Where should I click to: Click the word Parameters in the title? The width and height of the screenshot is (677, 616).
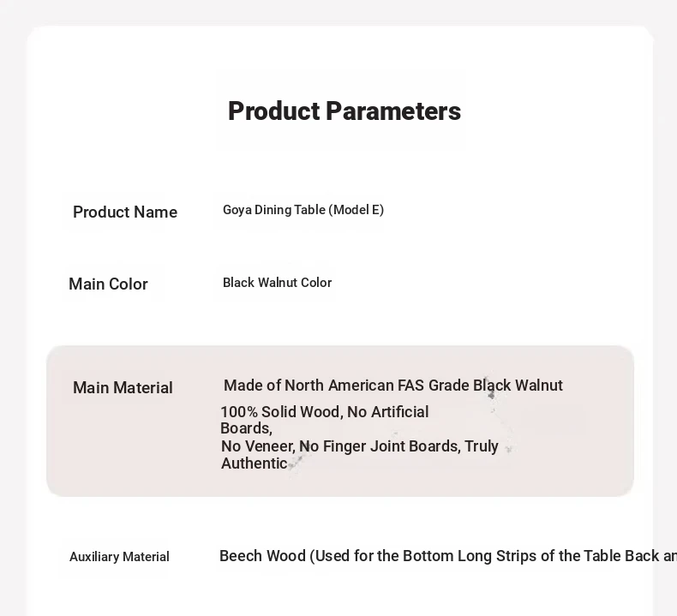(x=393, y=111)
